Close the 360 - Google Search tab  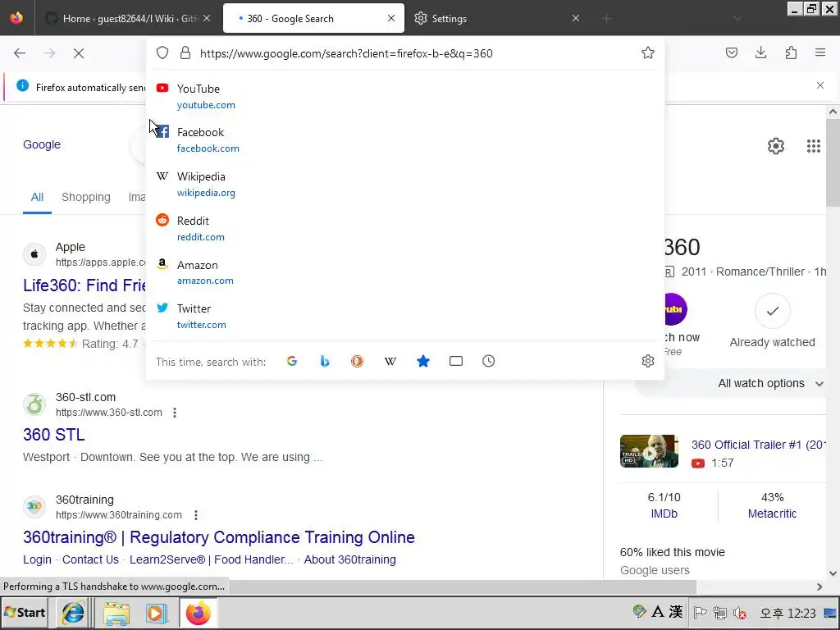click(x=391, y=18)
